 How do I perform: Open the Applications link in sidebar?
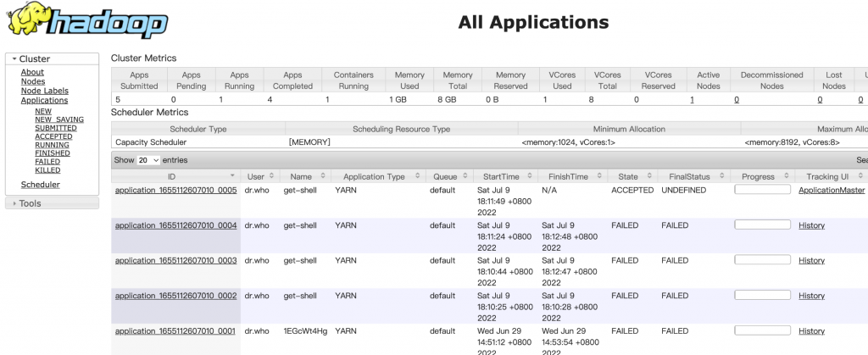coord(44,100)
